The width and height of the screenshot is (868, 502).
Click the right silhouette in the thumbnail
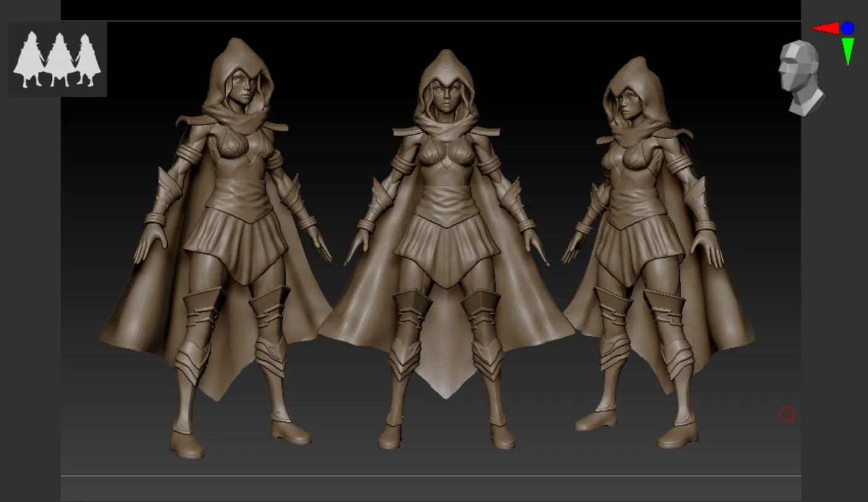click(88, 60)
